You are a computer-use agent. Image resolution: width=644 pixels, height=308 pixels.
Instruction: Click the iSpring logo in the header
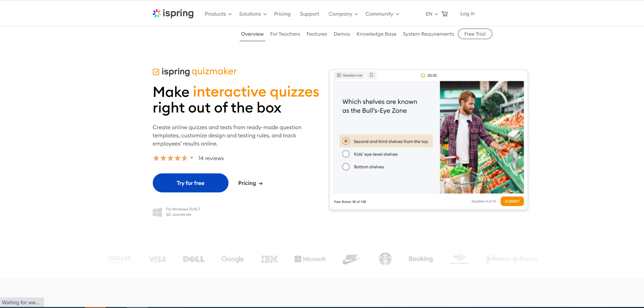tap(173, 14)
